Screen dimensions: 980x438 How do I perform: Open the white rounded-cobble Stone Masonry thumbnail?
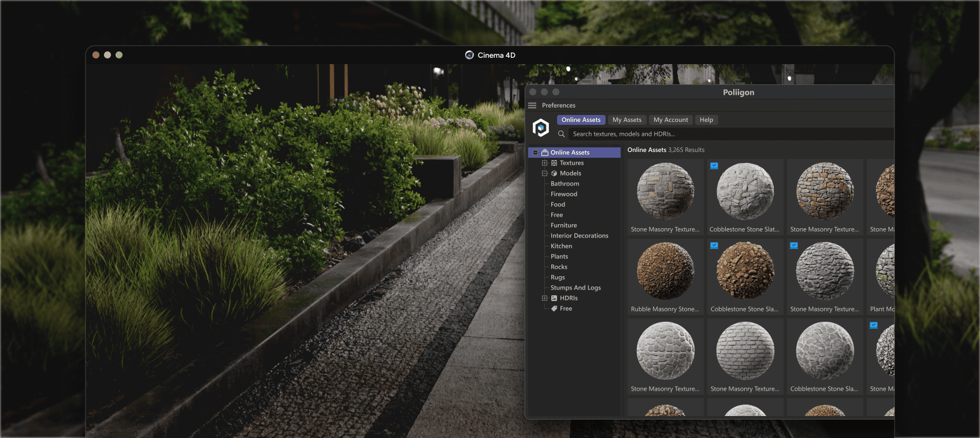click(x=666, y=350)
